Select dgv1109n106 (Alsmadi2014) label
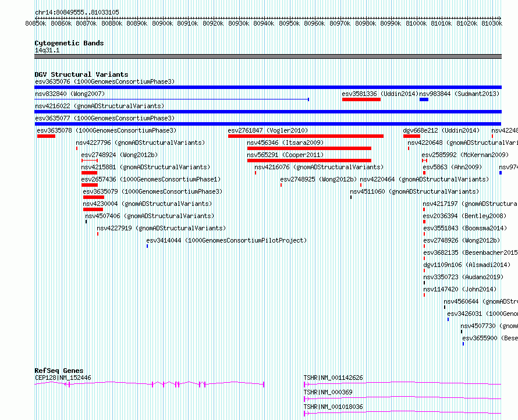The height and width of the screenshot is (420, 518). click(467, 265)
